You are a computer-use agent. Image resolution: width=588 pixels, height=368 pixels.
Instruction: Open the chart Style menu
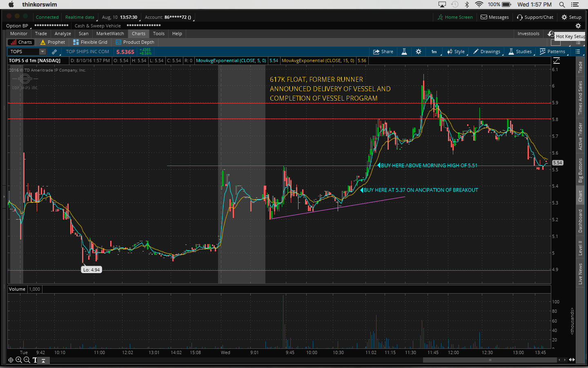coord(456,52)
